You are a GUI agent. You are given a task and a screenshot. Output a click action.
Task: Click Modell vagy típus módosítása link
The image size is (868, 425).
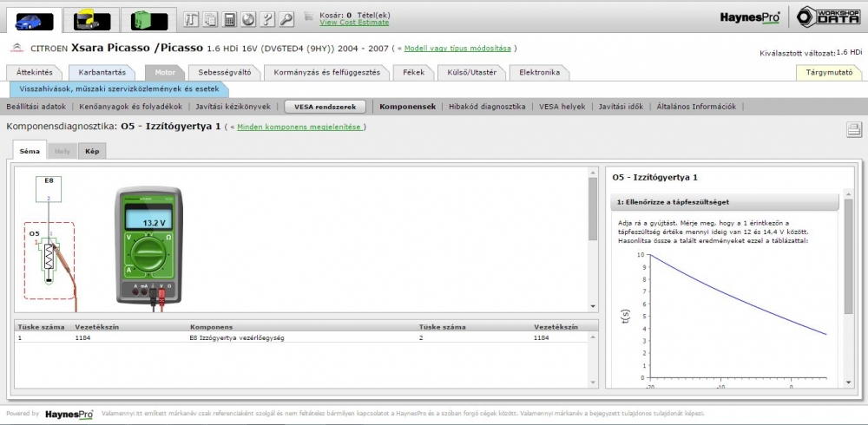457,49
